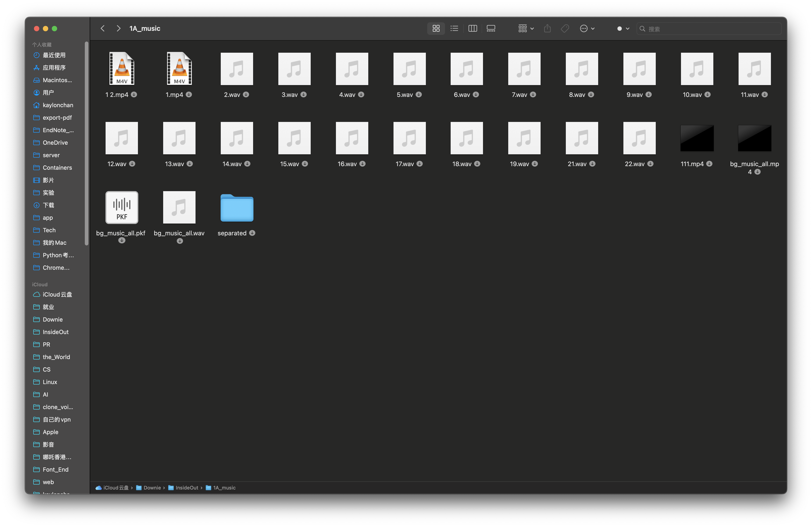Select the 19.wav audio file icon
Image resolution: width=812 pixels, height=527 pixels.
point(524,138)
